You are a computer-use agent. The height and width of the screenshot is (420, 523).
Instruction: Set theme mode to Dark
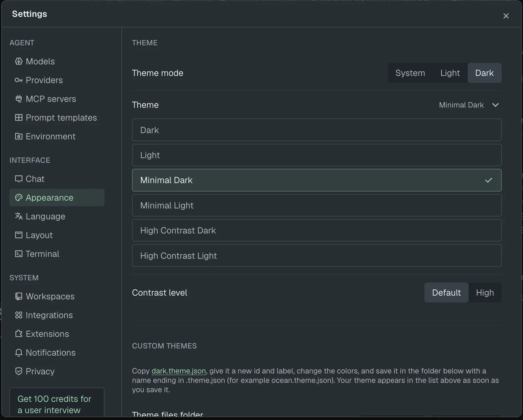point(485,73)
